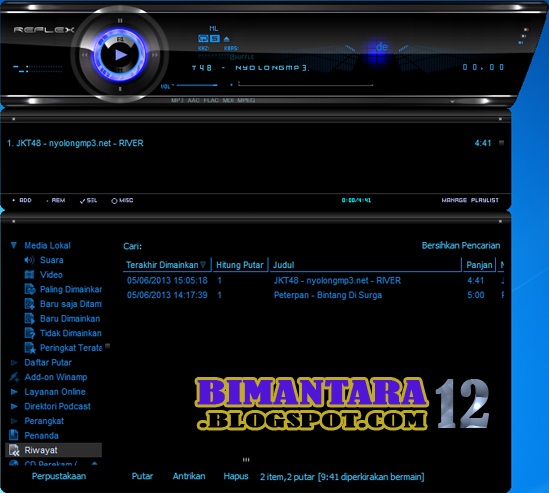Toggle the ML media library button
Viewport: 549px width, 493px height.
click(x=214, y=29)
